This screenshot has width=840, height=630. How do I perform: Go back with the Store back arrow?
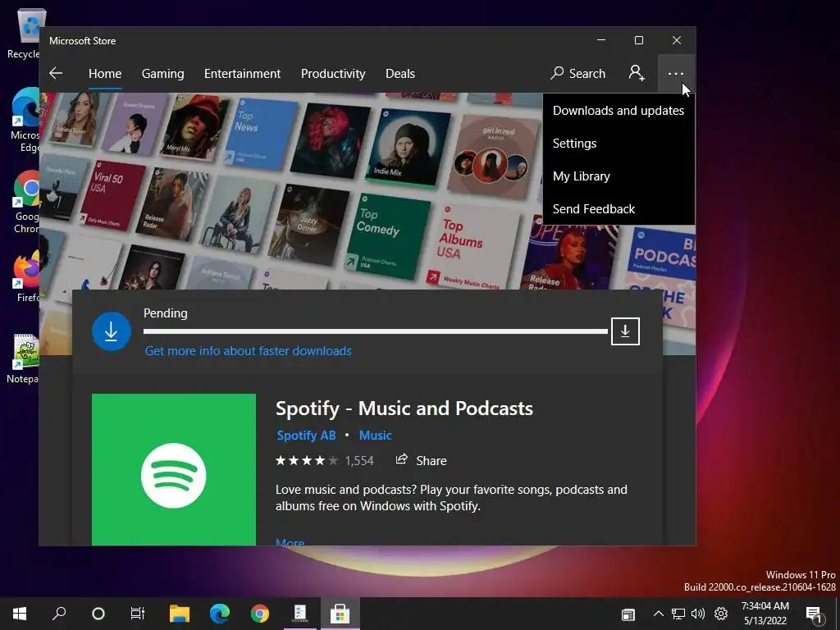[x=56, y=73]
